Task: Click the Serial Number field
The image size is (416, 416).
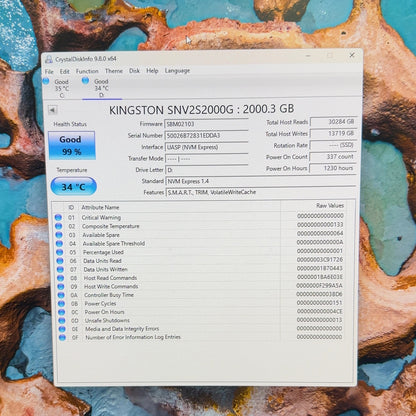Action: [x=206, y=136]
